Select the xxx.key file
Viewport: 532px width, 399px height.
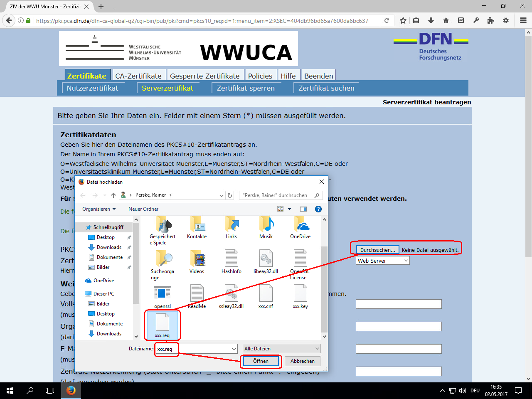pyautogui.click(x=300, y=297)
